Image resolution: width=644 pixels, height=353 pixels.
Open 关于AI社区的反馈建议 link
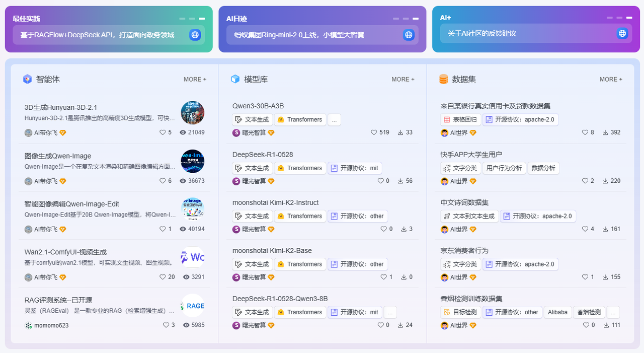coord(482,33)
